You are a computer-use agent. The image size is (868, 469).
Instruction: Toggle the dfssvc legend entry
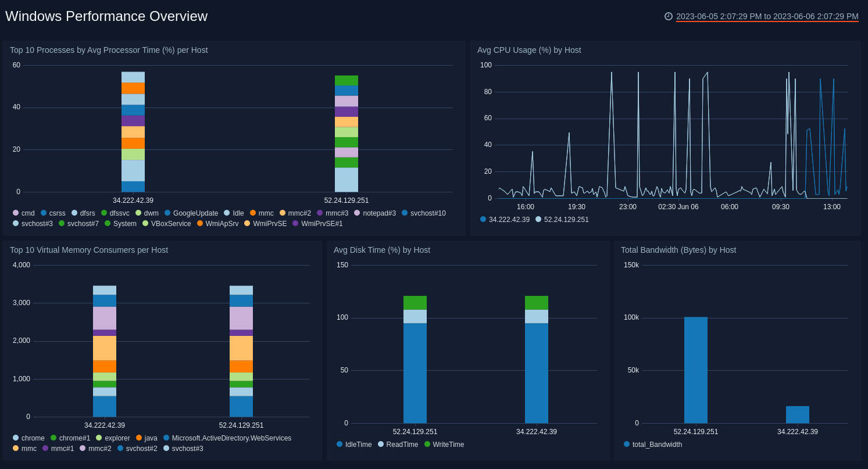115,213
